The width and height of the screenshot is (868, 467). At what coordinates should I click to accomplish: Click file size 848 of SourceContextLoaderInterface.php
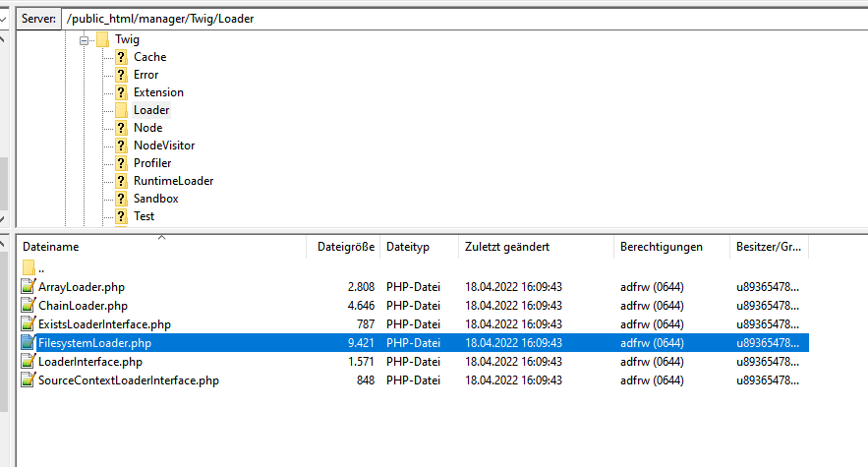366,380
